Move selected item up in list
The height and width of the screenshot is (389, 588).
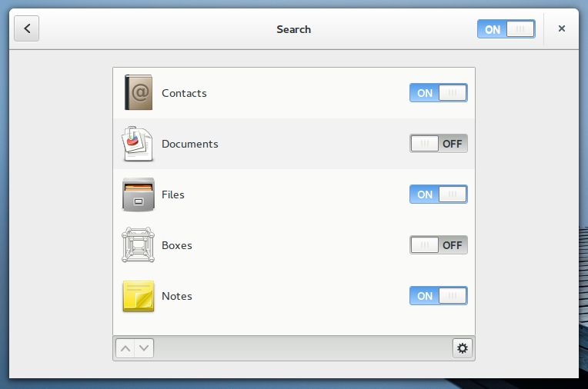pos(125,348)
